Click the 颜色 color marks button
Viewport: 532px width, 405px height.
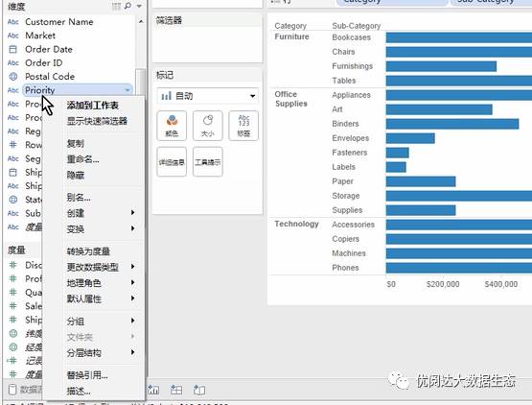[x=172, y=126]
